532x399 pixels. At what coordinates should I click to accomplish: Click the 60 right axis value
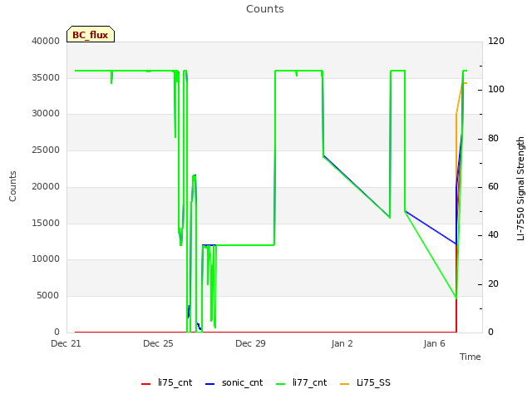(493, 186)
